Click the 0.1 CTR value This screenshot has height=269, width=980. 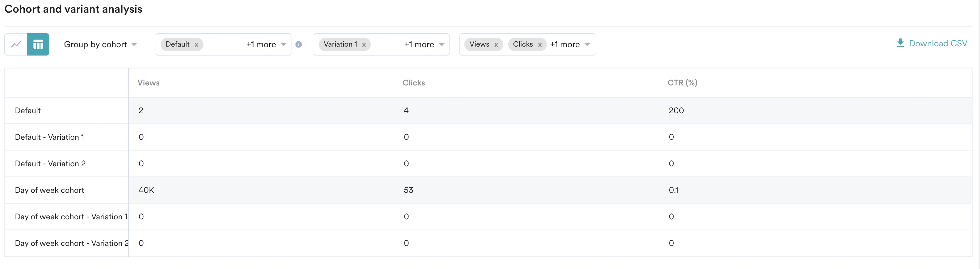click(673, 190)
